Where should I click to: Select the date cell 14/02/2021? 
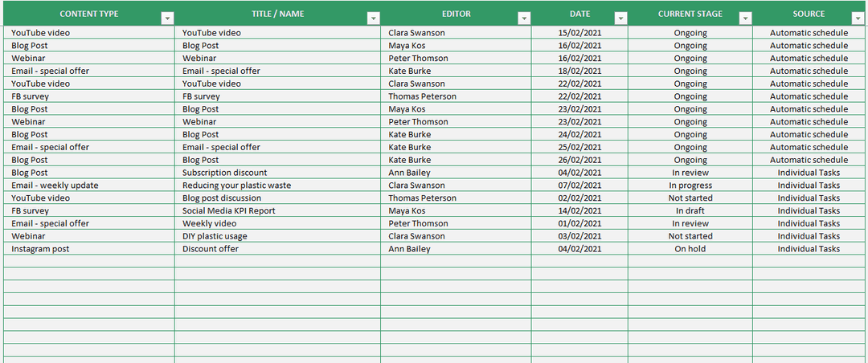[579, 210]
